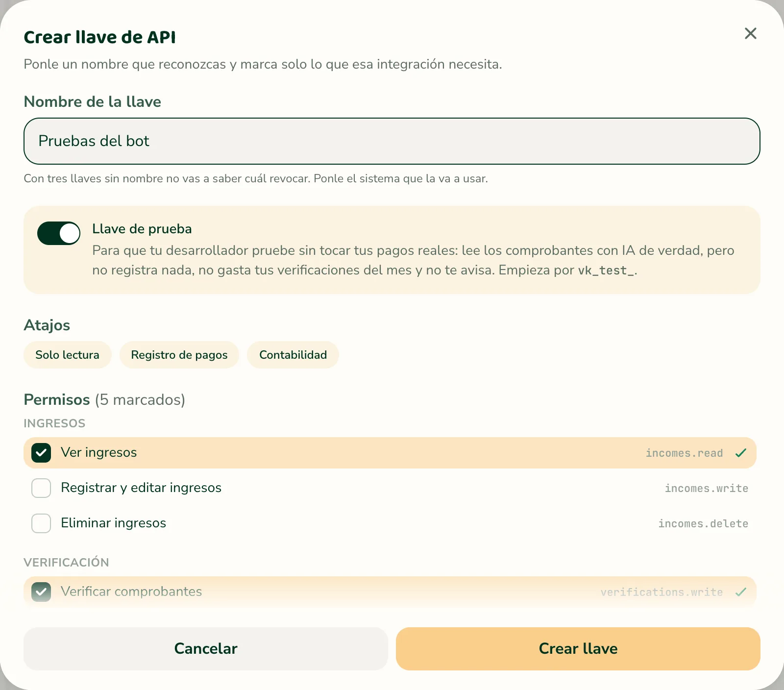Click the incomes.delete scope label
The width and height of the screenshot is (784, 690).
pos(703,523)
